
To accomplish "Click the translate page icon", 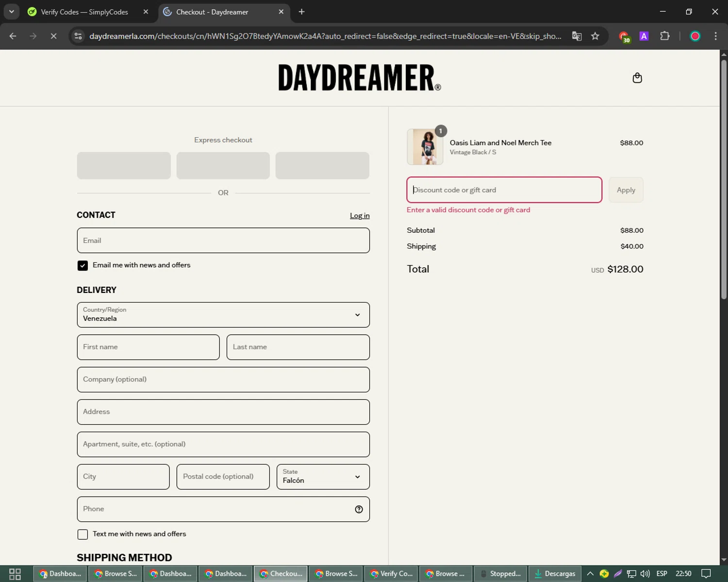I will click(577, 36).
